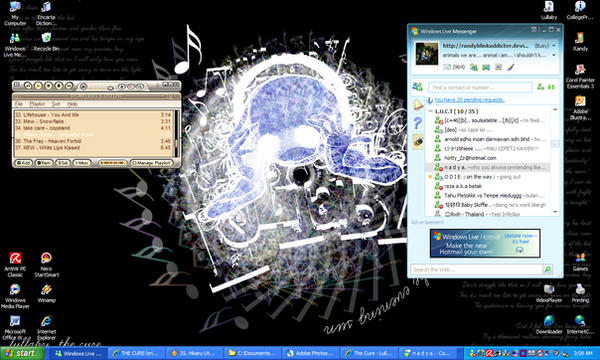This screenshot has width=600, height=360.
Task: Click add a contact icon in Messenger
Action: (540, 87)
